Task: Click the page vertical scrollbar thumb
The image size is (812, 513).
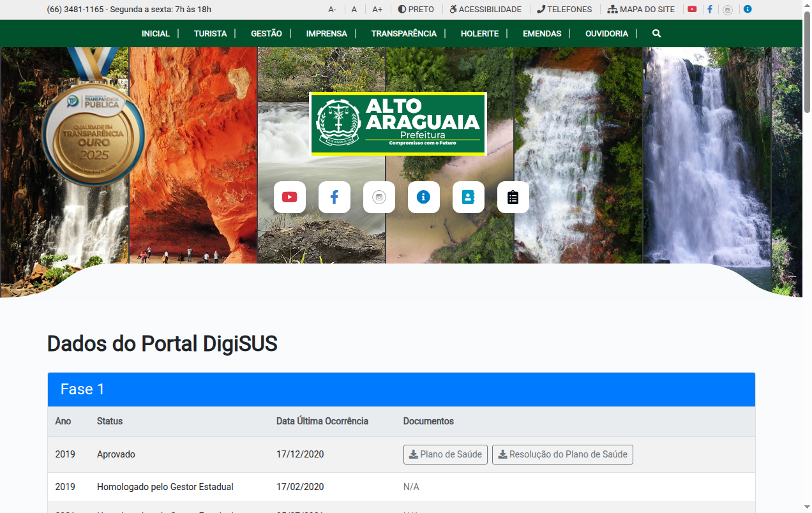Action: point(807,63)
